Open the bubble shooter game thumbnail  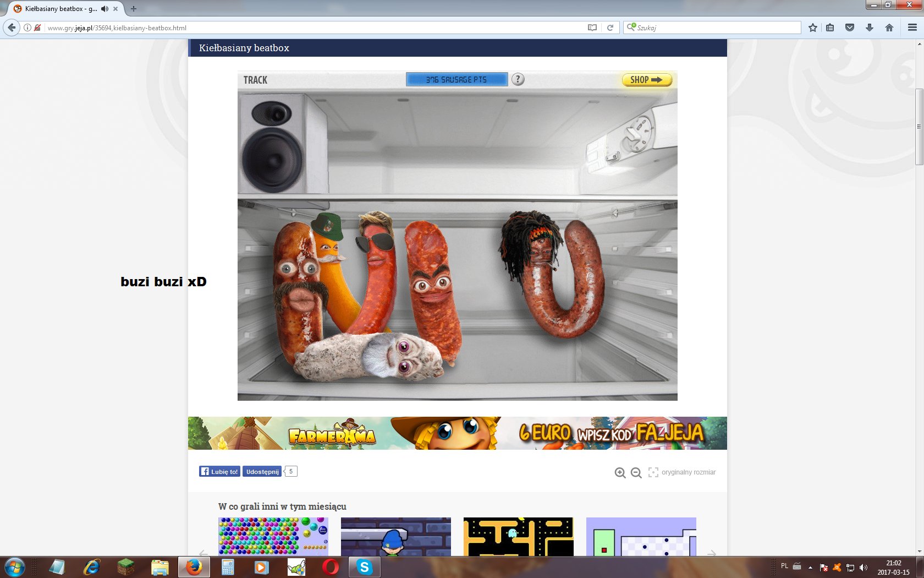pyautogui.click(x=273, y=536)
